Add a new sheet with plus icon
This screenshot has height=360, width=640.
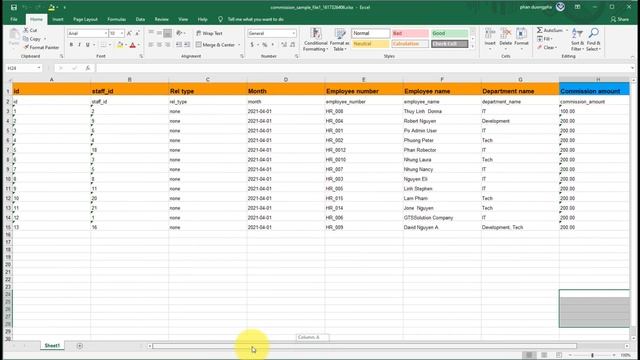point(80,346)
